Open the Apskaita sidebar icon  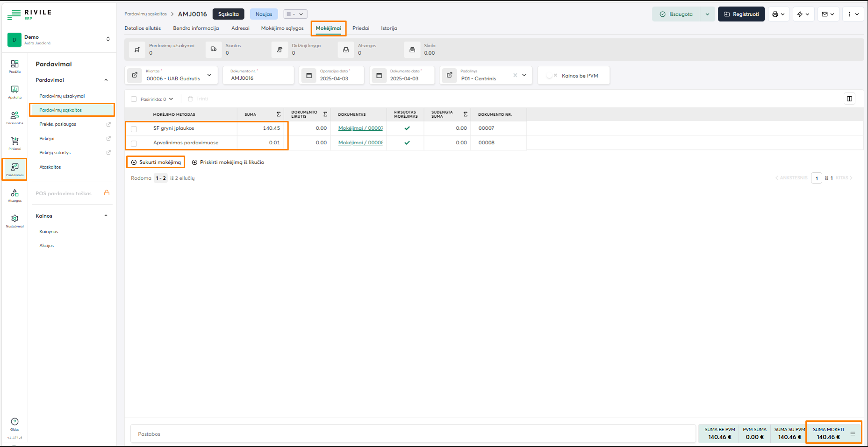pyautogui.click(x=14, y=91)
